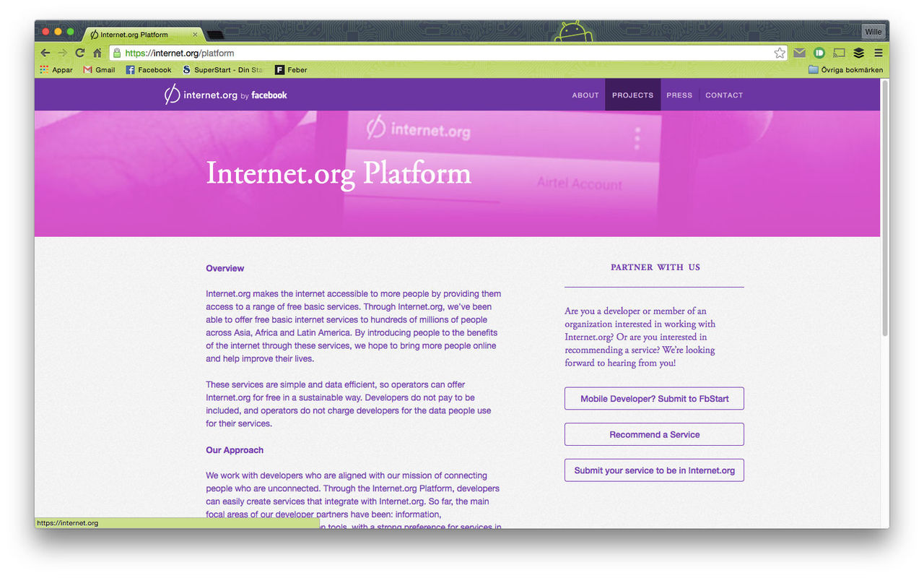Open the PRESS navigation item
This screenshot has width=924, height=578.
[x=679, y=95]
